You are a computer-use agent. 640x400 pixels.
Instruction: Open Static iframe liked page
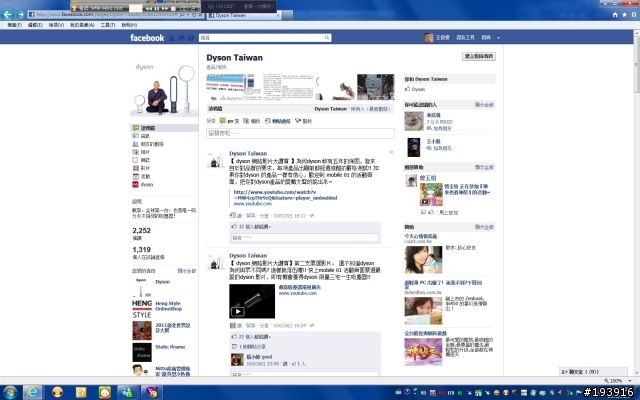click(170, 347)
